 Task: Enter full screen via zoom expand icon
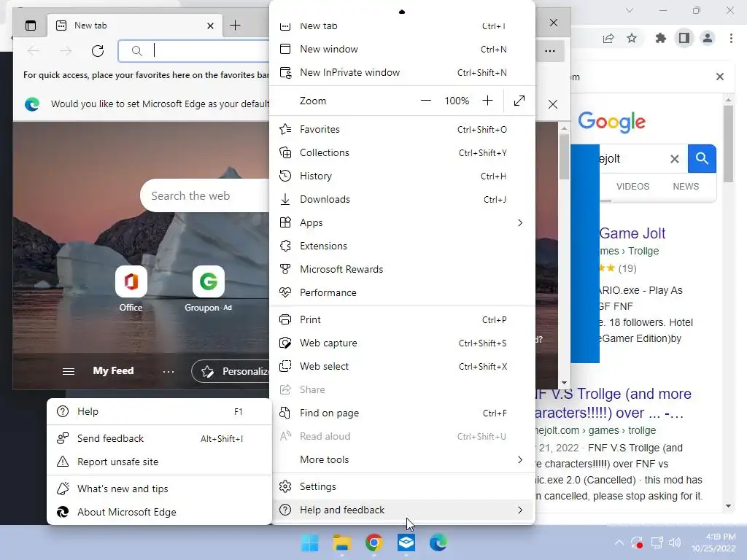tap(519, 101)
